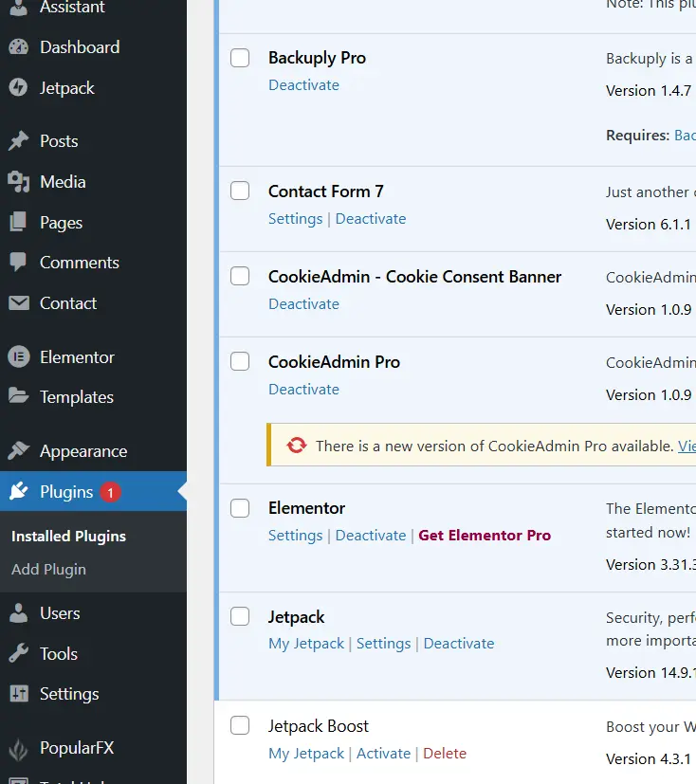
Task: Deactivate CookieAdmin Pro
Action: coord(304,389)
